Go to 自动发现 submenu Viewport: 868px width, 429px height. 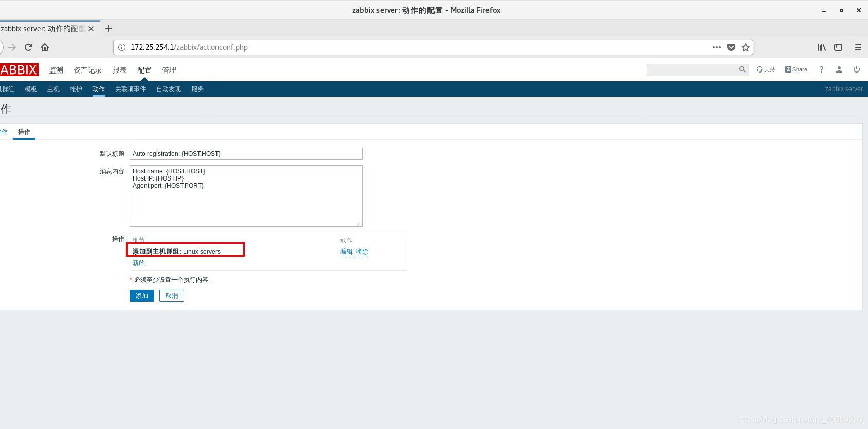[x=169, y=89]
